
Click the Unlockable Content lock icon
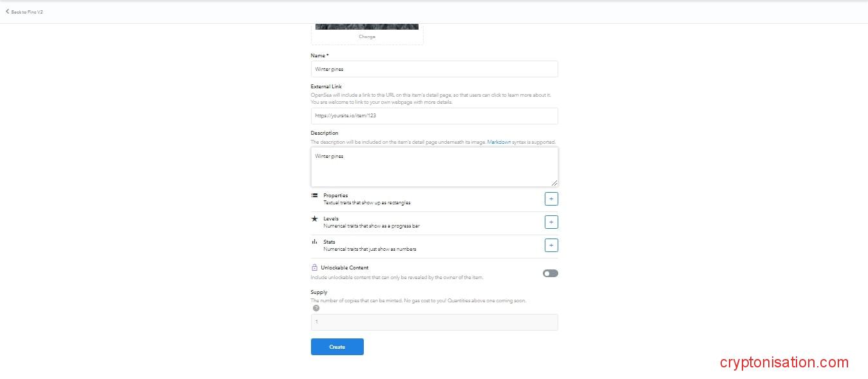coord(314,267)
